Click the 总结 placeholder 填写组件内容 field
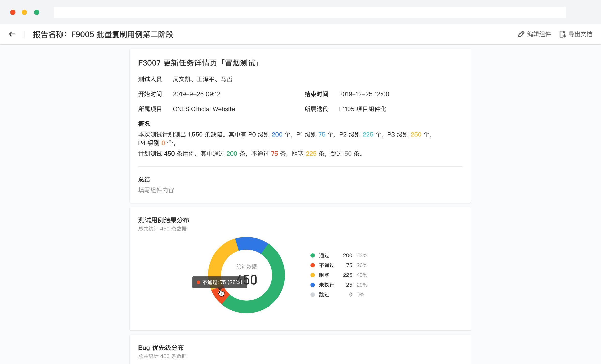 (x=156, y=190)
